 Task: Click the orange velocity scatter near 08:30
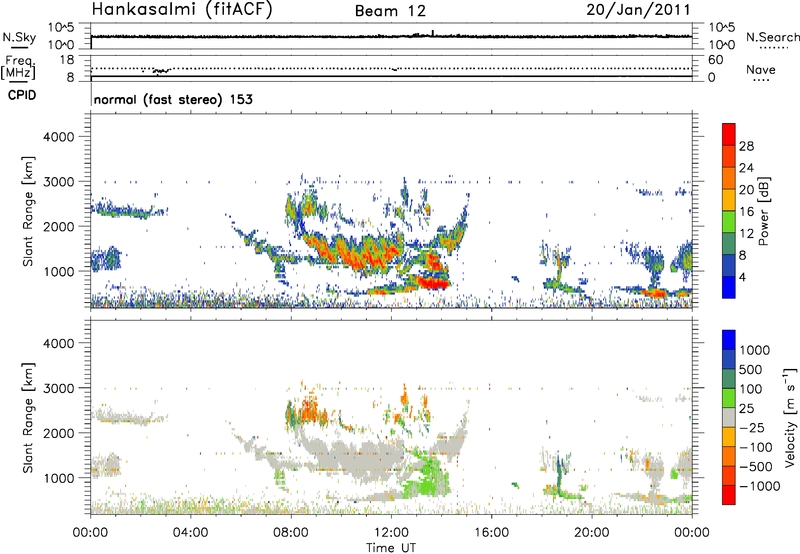[x=308, y=410]
